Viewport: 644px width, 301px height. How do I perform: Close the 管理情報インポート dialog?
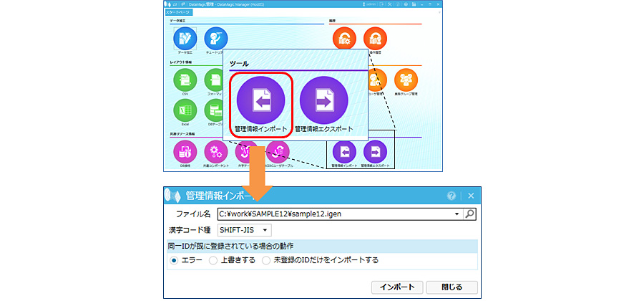click(x=471, y=196)
